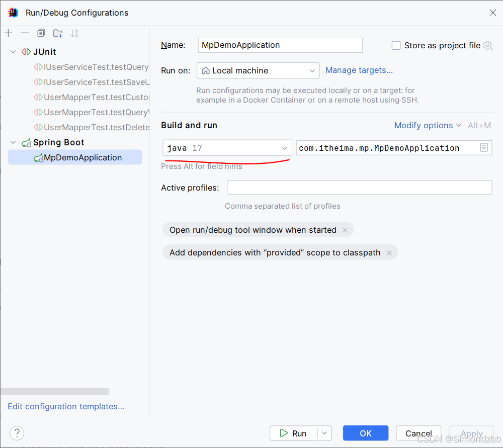Collapse the JUnit section

[13, 51]
